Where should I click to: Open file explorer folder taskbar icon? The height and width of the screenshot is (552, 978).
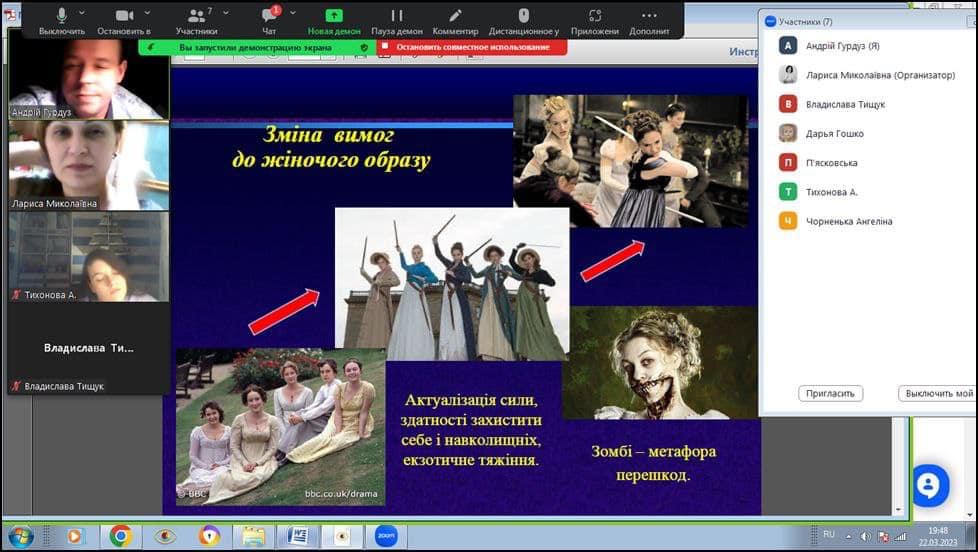pos(253,536)
